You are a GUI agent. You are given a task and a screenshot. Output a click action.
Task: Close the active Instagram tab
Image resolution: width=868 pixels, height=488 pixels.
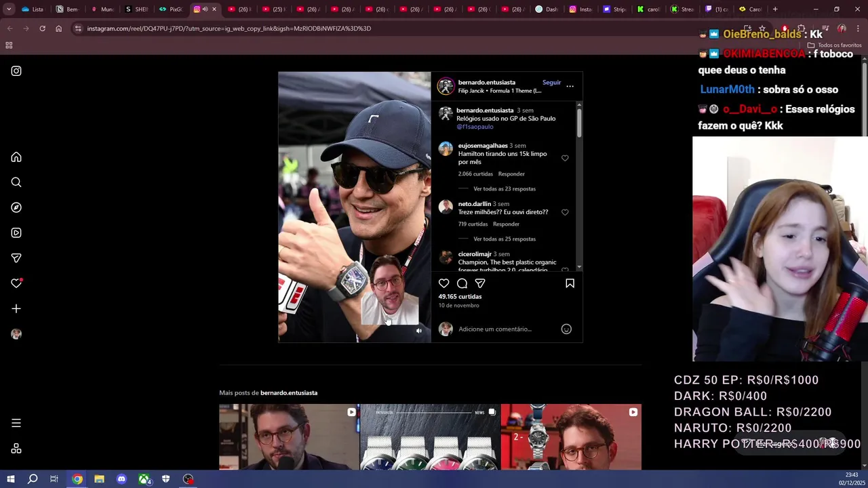click(x=214, y=9)
